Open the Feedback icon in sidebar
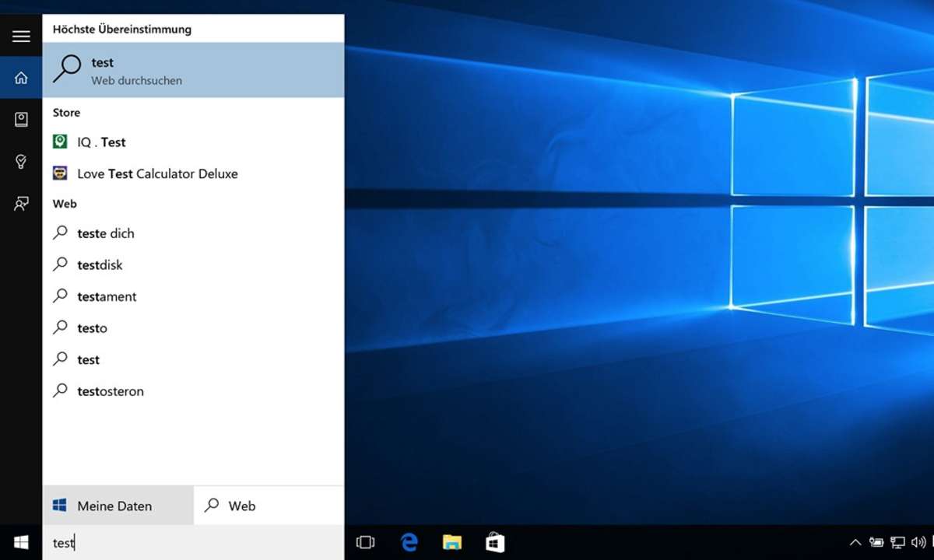Screen dimensions: 934x560 coord(21,203)
